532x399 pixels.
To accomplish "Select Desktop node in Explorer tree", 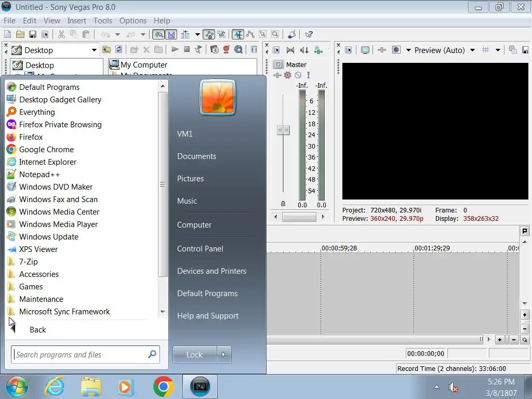I will pyautogui.click(x=39, y=65).
